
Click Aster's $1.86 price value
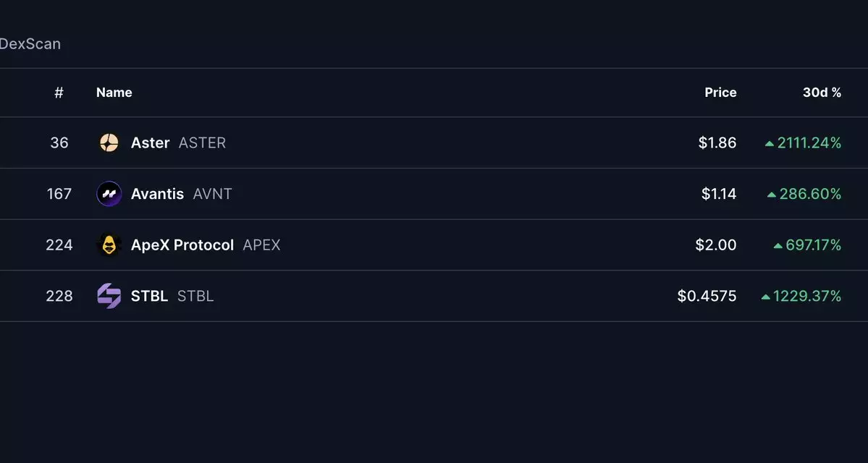pos(717,143)
